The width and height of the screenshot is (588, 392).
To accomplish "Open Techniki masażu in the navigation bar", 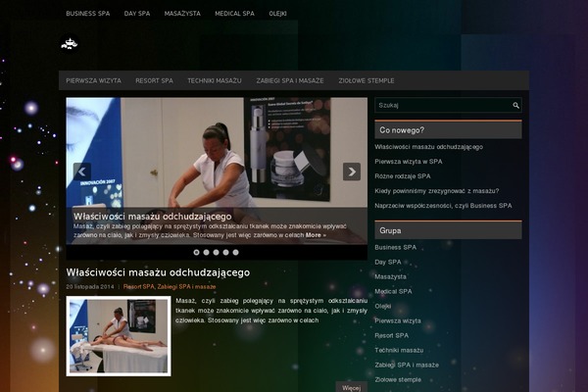I will click(x=215, y=80).
